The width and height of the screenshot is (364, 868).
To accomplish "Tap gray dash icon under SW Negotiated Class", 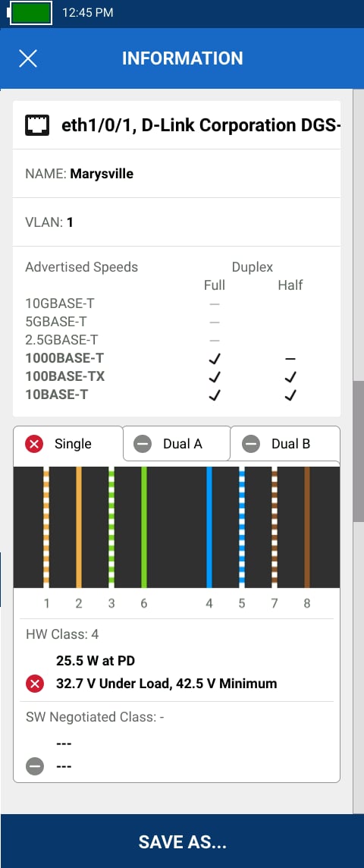I will coord(35,766).
